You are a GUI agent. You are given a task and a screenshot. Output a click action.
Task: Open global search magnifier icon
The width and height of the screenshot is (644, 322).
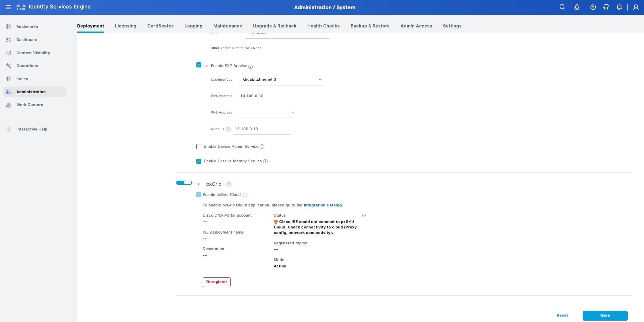click(x=562, y=7)
